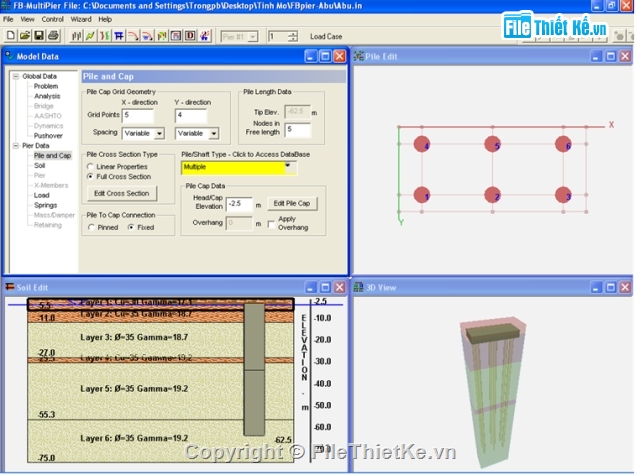Click the 3D View window title icon
640x475 pixels.
[358, 287]
